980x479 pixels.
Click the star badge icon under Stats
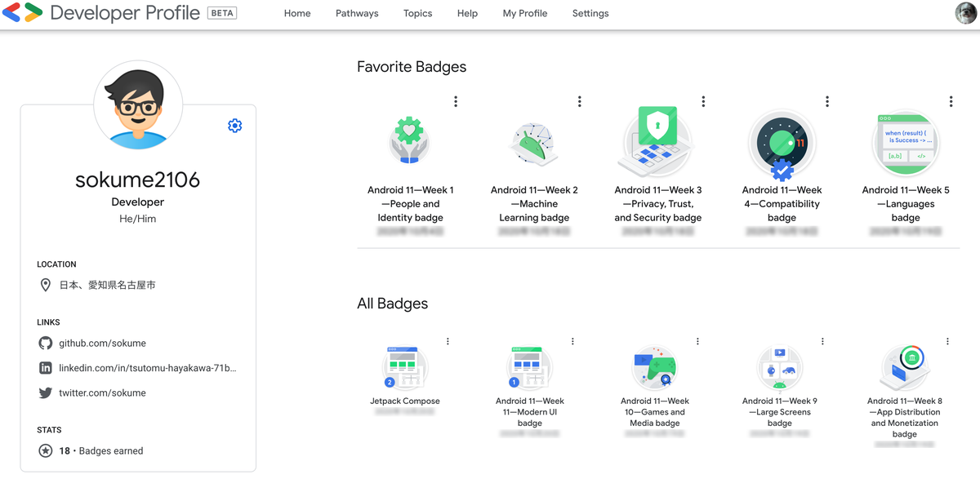point(46,450)
